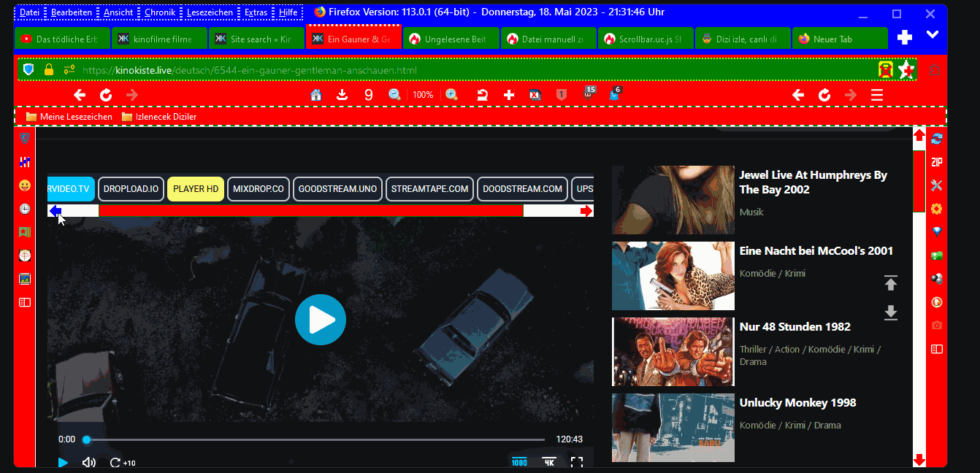Select the 1080 quality option

[519, 462]
